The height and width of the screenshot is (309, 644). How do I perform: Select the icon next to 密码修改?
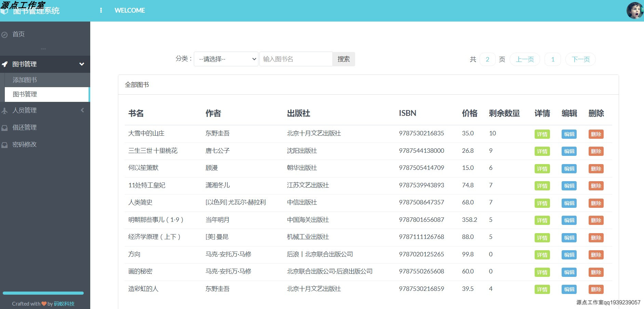(4, 145)
